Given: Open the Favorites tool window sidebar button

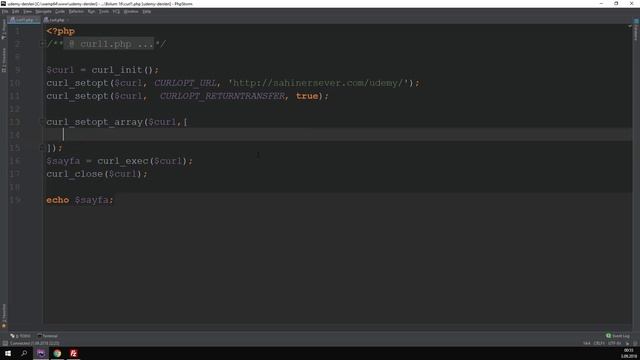Looking at the screenshot, I should [4, 316].
